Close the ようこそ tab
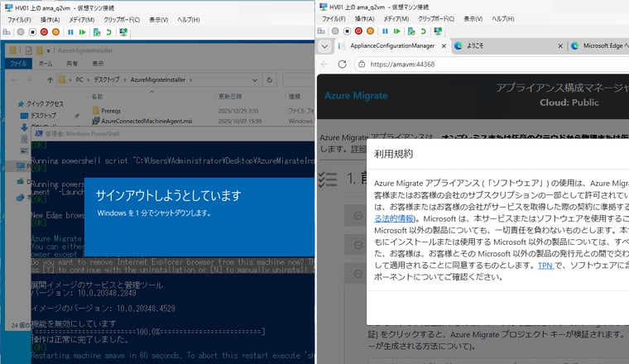The height and width of the screenshot is (364, 629). (x=560, y=46)
